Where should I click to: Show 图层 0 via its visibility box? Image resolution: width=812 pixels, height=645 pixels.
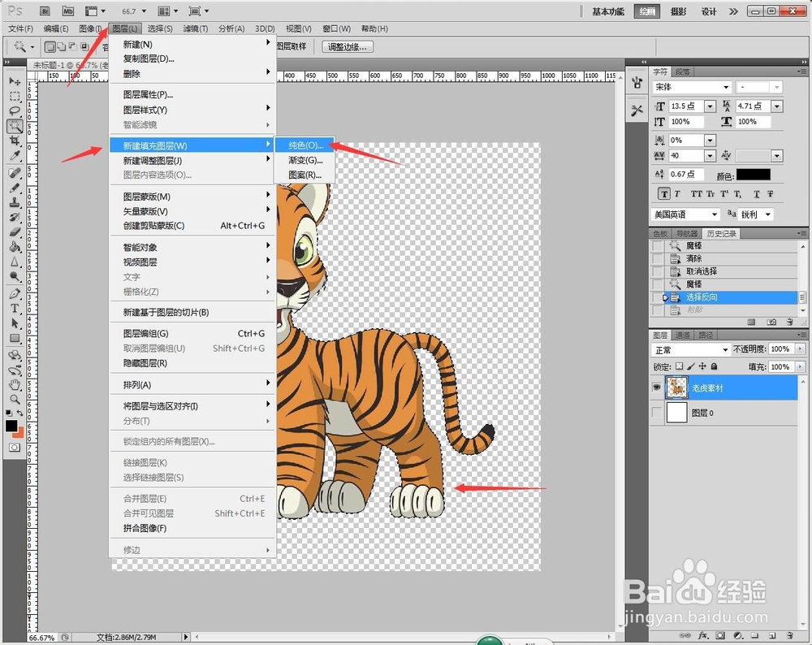pyautogui.click(x=657, y=413)
